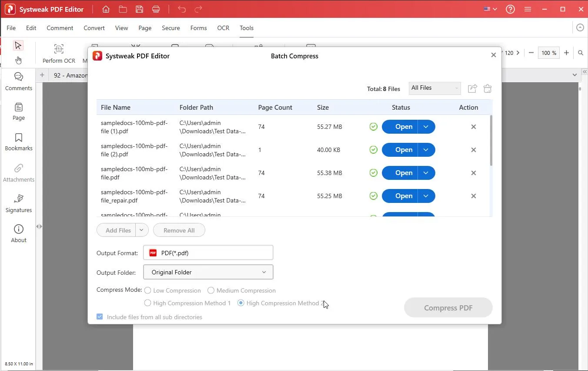This screenshot has height=371, width=588.
Task: Open file_repair.pdf with the Open button
Action: (x=400, y=196)
